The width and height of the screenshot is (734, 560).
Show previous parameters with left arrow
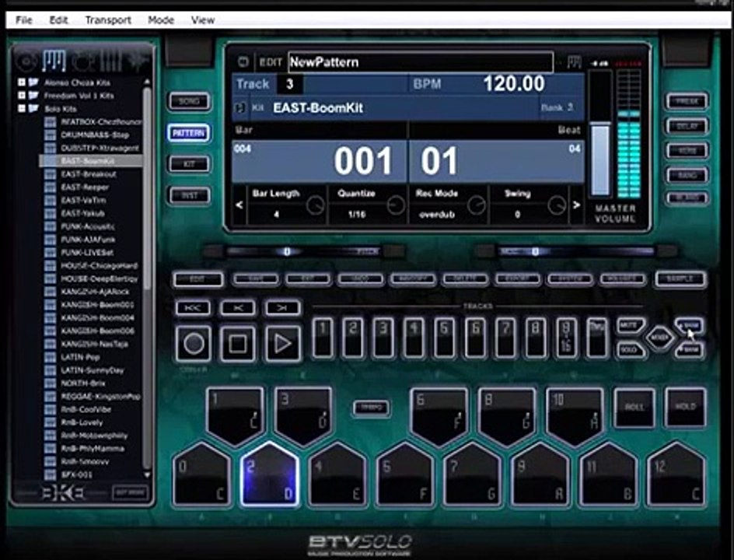pyautogui.click(x=239, y=205)
